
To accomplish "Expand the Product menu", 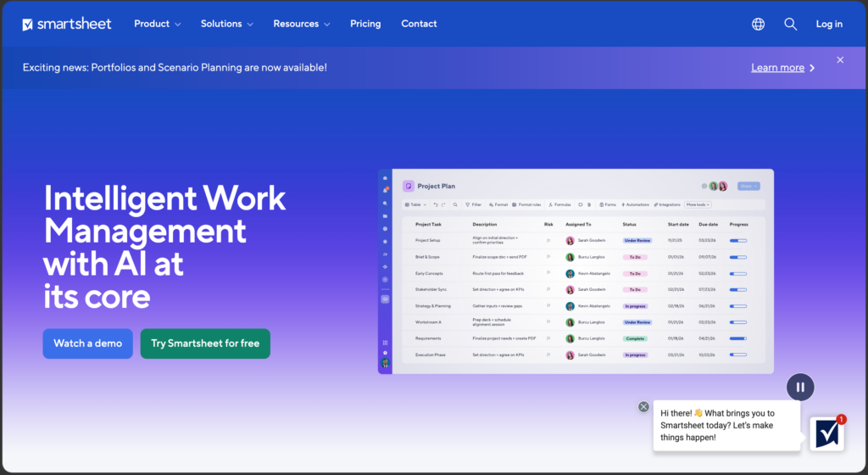I will [157, 24].
